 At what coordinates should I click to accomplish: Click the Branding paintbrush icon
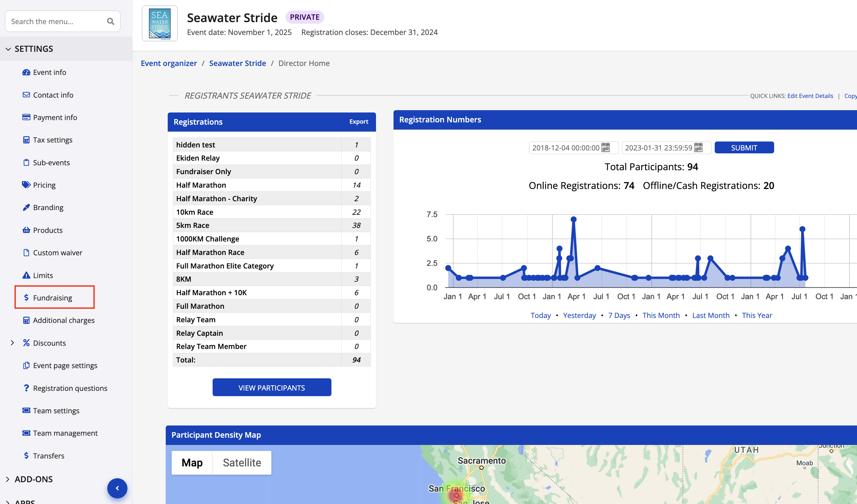click(26, 207)
